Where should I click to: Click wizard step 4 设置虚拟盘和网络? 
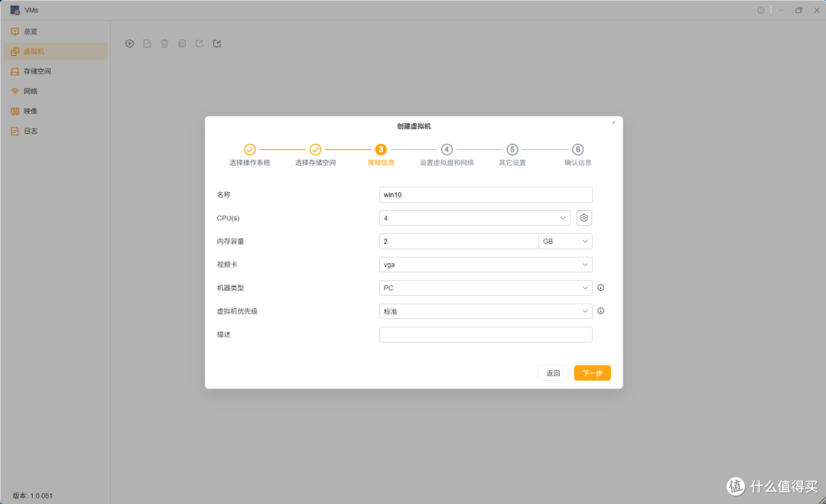(447, 155)
